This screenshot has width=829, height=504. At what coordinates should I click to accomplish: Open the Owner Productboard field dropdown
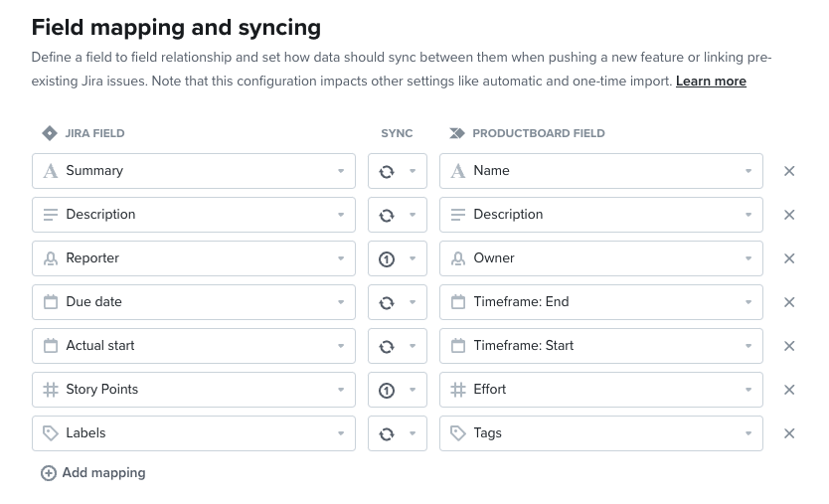coord(601,258)
